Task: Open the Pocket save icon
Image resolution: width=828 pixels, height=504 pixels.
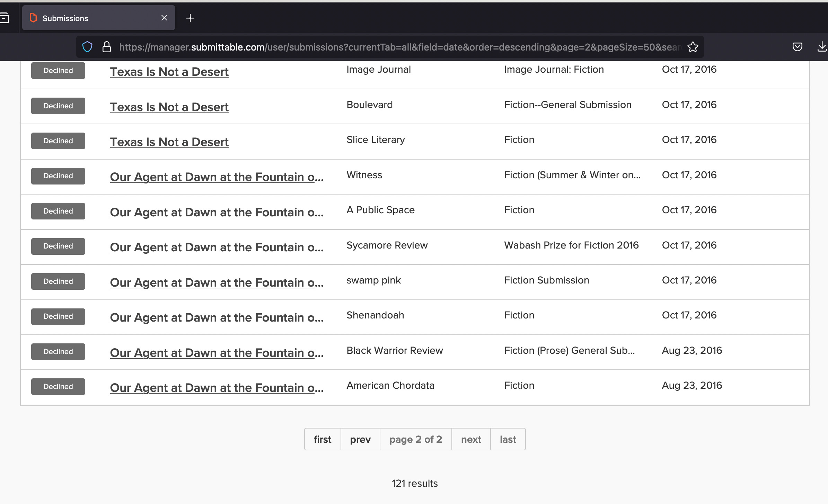Action: pyautogui.click(x=797, y=47)
